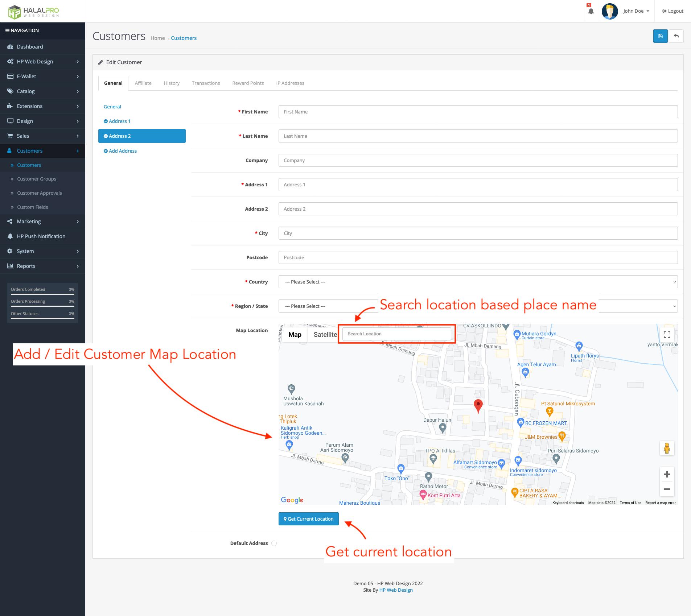The image size is (691, 616).
Task: Click the HalalPro logo
Action: [x=33, y=11]
